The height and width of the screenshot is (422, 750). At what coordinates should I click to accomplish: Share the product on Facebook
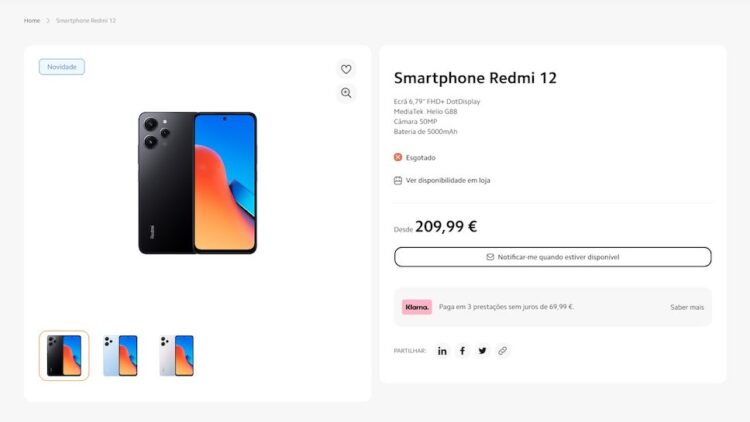[462, 351]
